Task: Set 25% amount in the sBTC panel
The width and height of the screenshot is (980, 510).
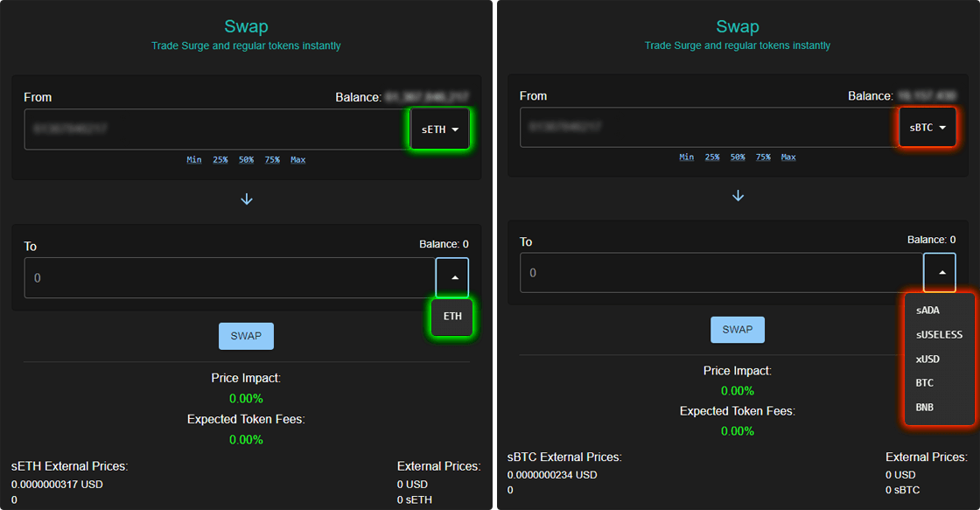Action: click(712, 157)
